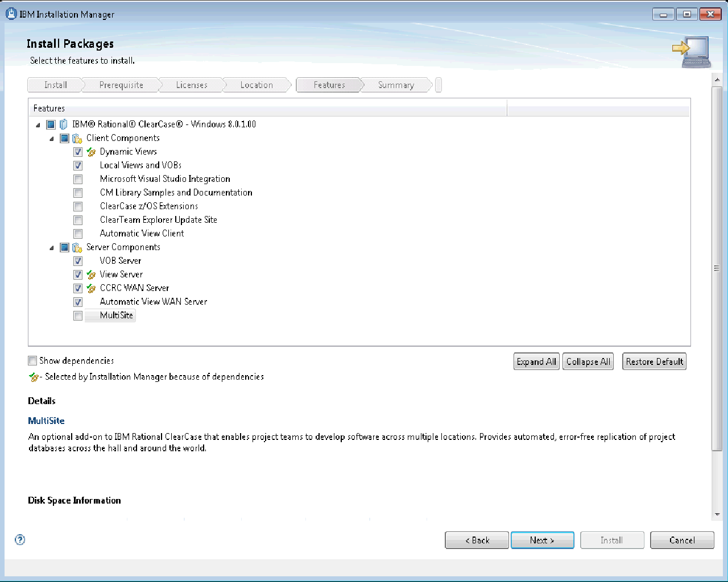
Task: Uncheck Automatic View WAN Server
Action: point(78,302)
